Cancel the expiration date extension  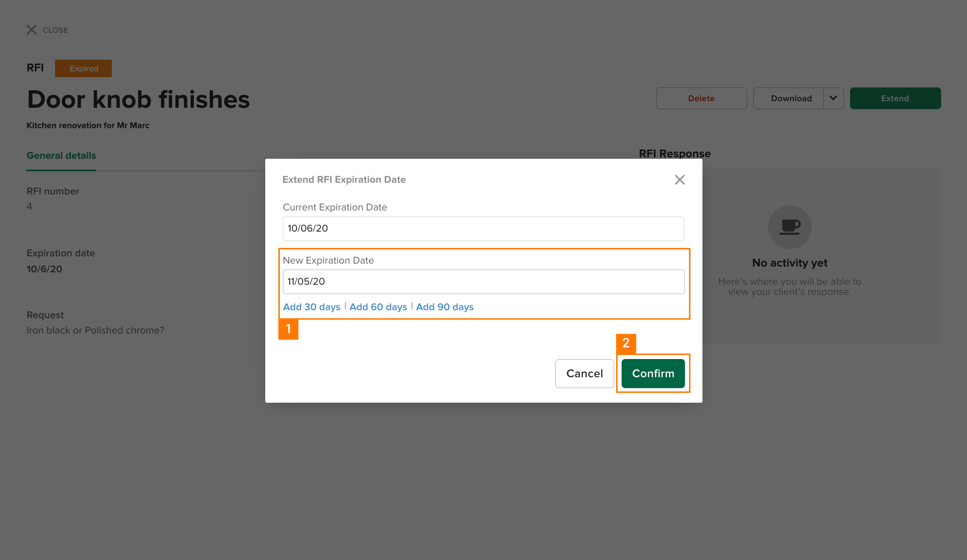[584, 373]
